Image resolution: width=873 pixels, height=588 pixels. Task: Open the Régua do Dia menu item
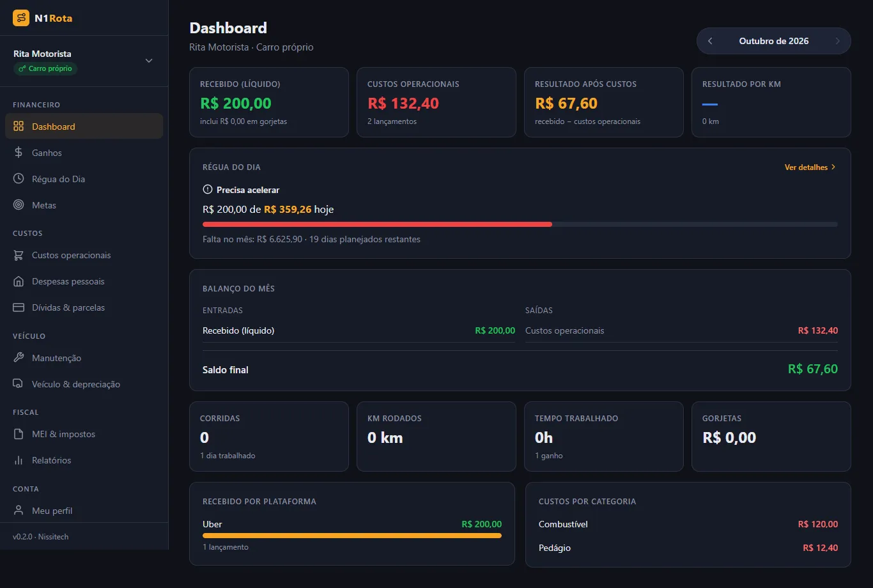[84, 179]
